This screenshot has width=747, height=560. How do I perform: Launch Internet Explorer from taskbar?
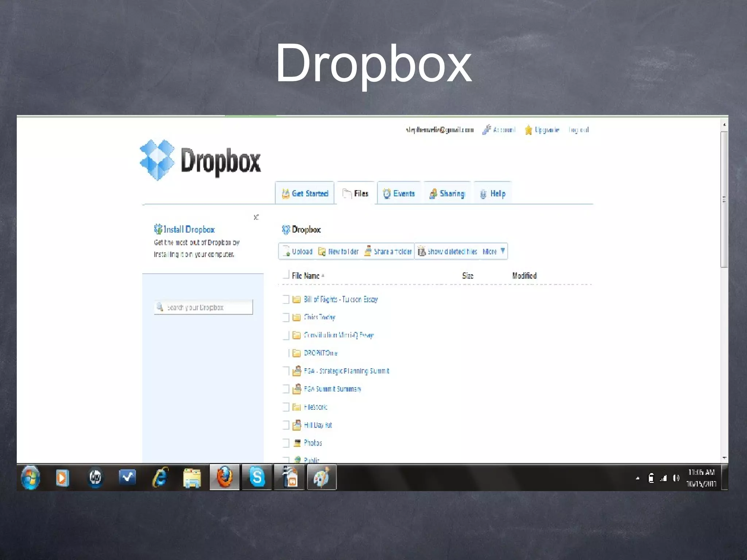160,477
